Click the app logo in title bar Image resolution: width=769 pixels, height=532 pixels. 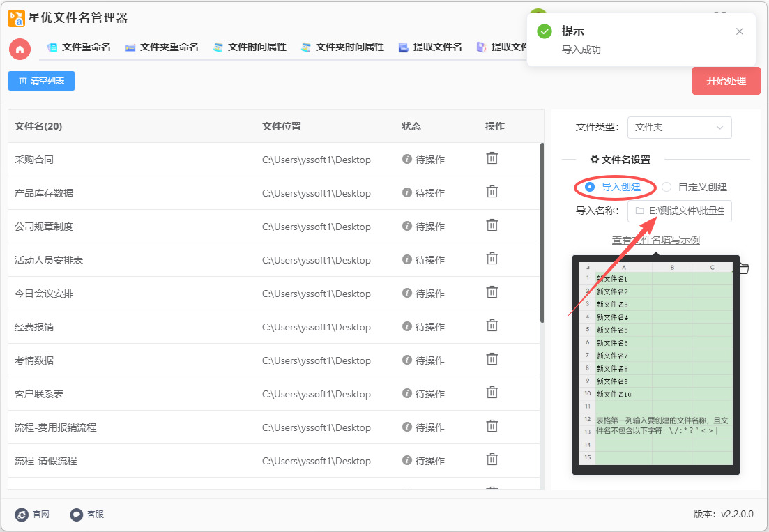point(16,18)
